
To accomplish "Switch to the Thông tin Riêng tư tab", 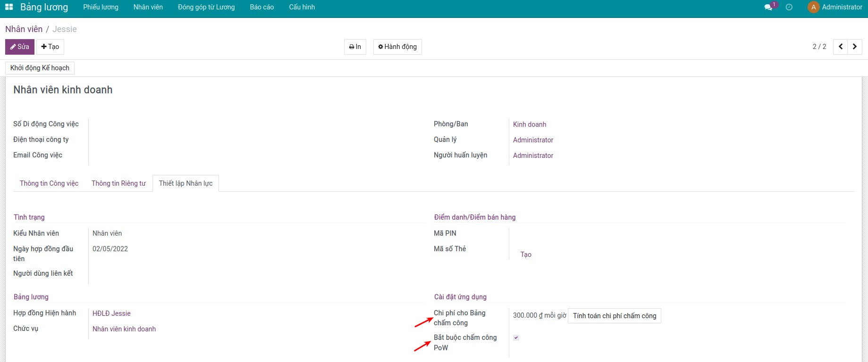I will 118,183.
